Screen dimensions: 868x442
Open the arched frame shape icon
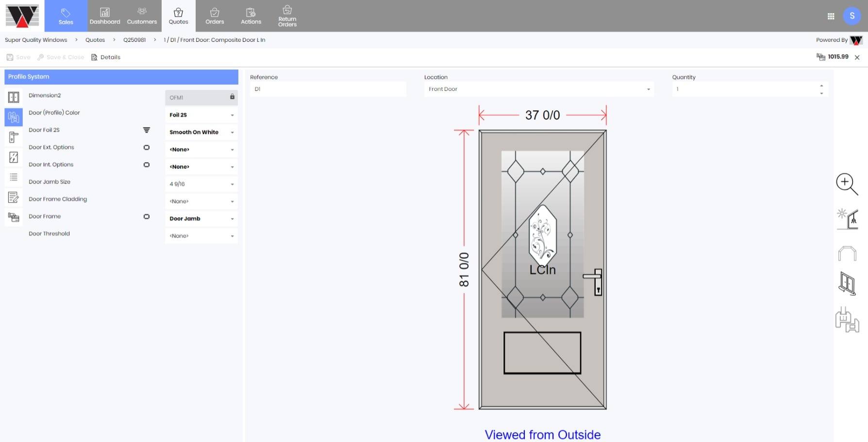coord(847,254)
